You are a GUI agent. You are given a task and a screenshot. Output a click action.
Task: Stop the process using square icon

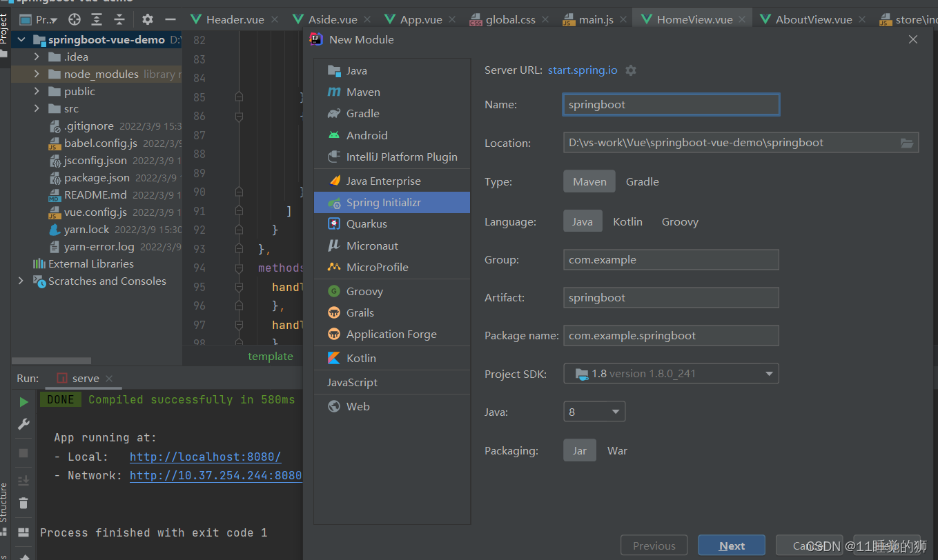[23, 453]
